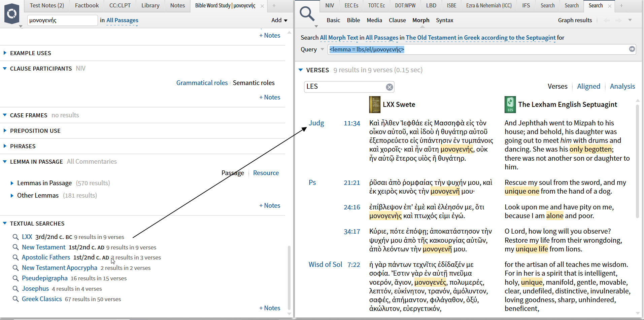Click the Graph results button
The height and width of the screenshot is (320, 644).
[575, 20]
